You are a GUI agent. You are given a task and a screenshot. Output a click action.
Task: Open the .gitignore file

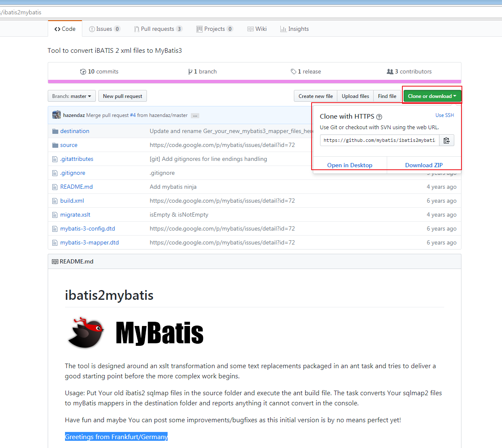tap(73, 173)
